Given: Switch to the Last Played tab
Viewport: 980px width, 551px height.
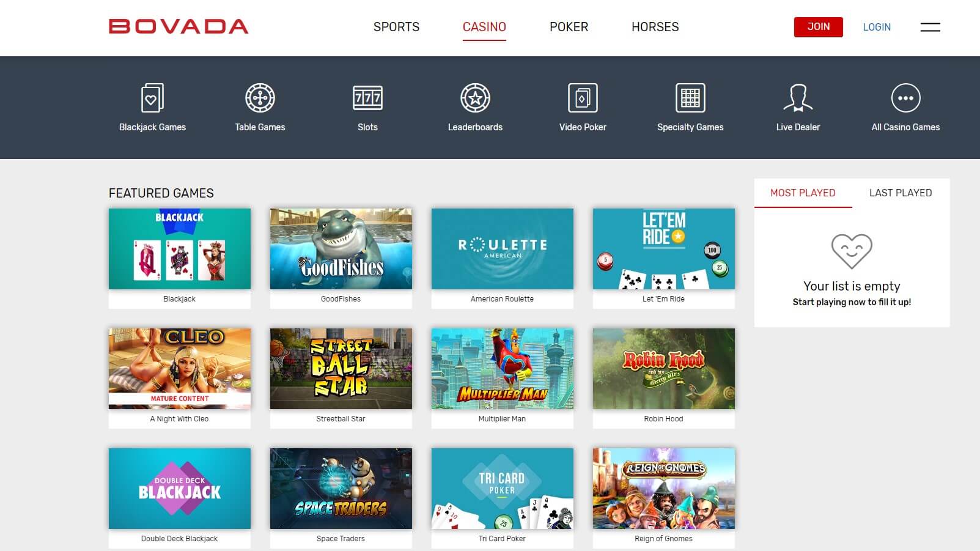Looking at the screenshot, I should (901, 193).
